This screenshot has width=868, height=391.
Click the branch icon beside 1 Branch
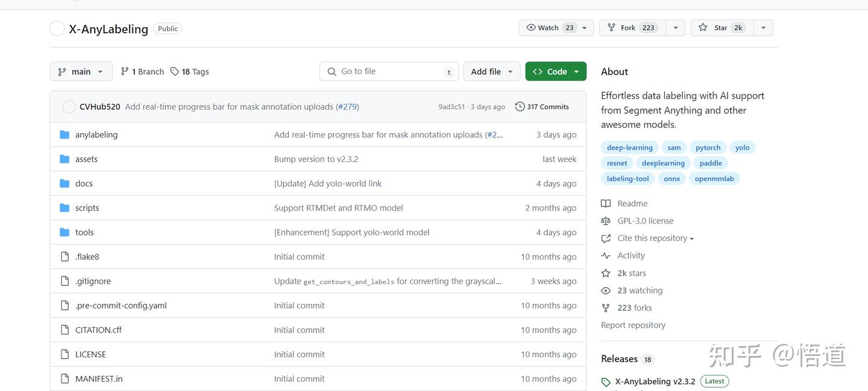click(x=125, y=72)
